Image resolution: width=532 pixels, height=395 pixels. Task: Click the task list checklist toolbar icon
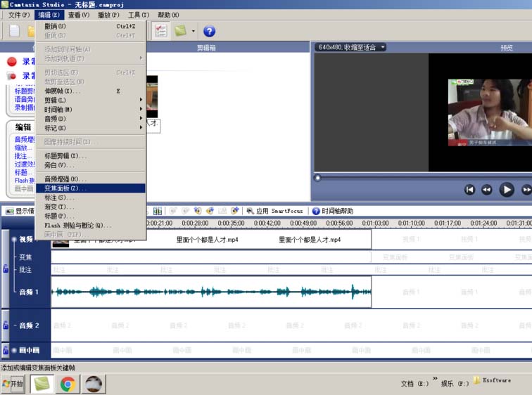click(x=160, y=31)
